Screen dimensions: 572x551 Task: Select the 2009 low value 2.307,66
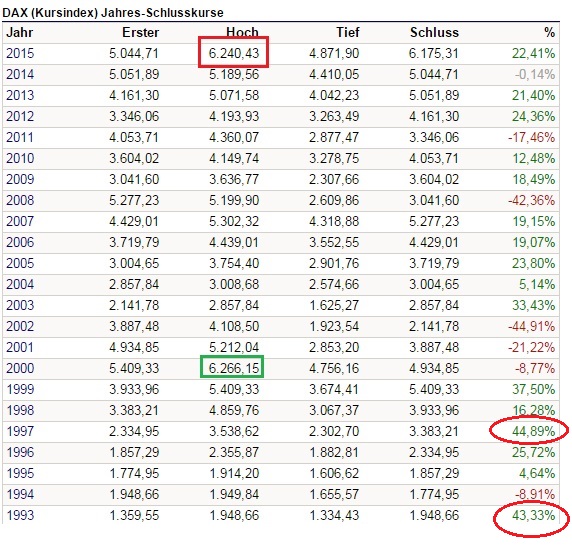tap(334, 179)
